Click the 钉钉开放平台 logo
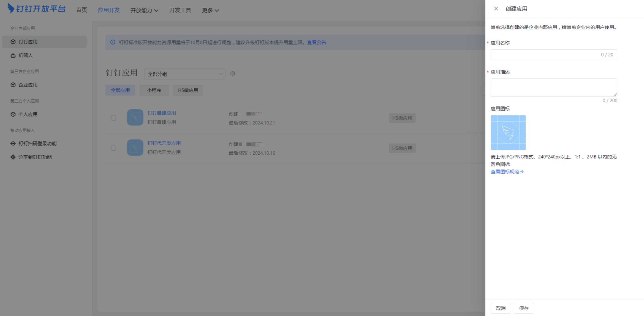The height and width of the screenshot is (316, 644). tap(36, 9)
